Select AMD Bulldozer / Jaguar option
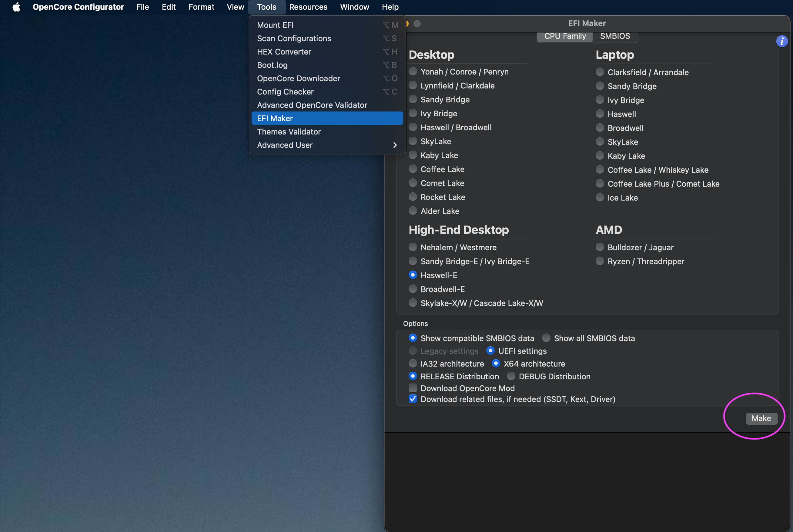 [600, 247]
